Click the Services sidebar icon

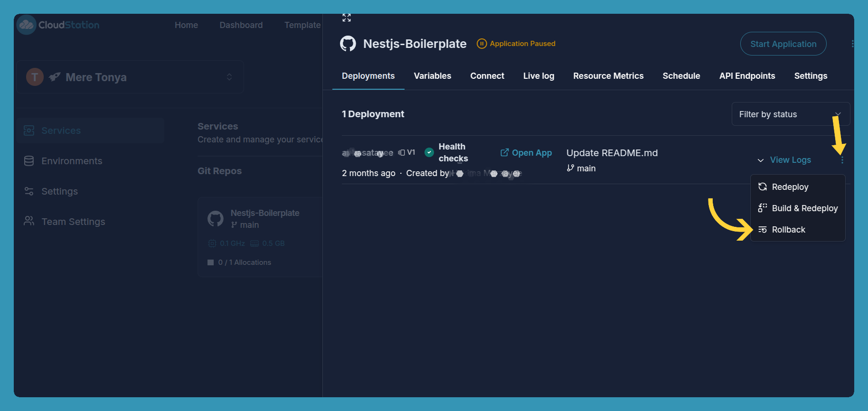tap(29, 131)
